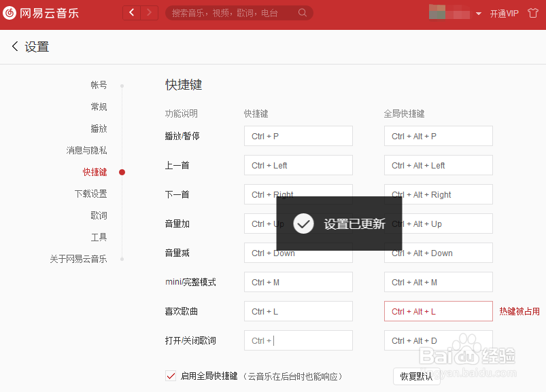Go back with the navigation left arrow
The height and width of the screenshot is (392, 546).
pos(132,13)
